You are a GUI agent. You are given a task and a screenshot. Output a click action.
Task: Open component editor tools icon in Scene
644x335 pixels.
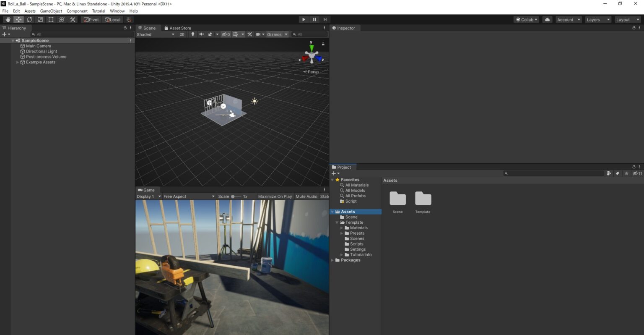click(250, 34)
